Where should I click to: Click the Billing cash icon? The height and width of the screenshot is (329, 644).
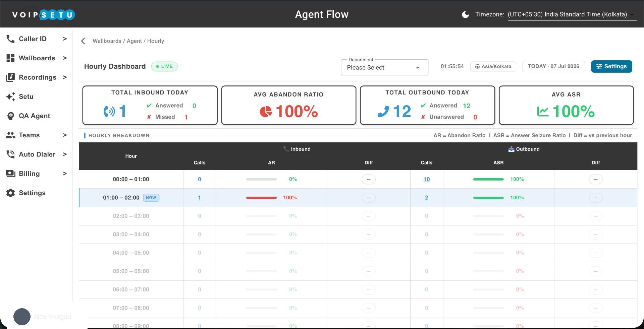coord(10,174)
